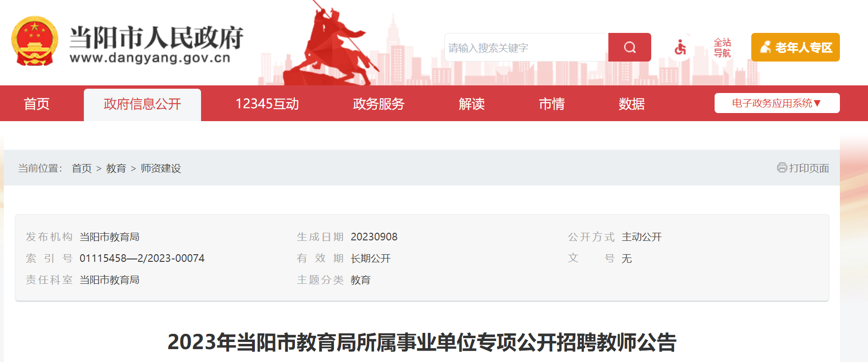Open the 12345互动 menu item
Viewport: 868px width, 362px height.
pyautogui.click(x=267, y=103)
